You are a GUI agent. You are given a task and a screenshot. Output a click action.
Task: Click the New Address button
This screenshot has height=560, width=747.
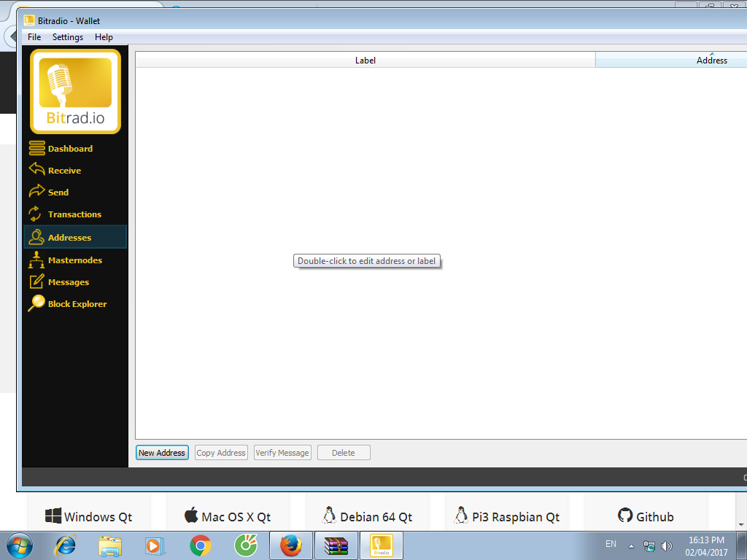pyautogui.click(x=162, y=452)
